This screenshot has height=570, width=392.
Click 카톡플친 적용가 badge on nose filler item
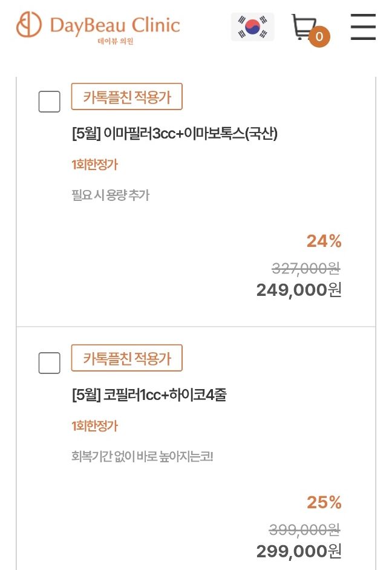click(x=127, y=358)
